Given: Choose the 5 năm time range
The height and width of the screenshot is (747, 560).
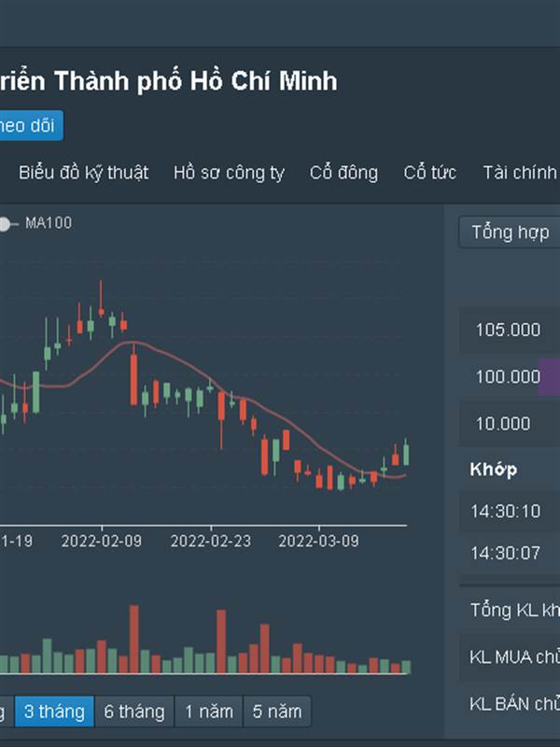Looking at the screenshot, I should [277, 712].
